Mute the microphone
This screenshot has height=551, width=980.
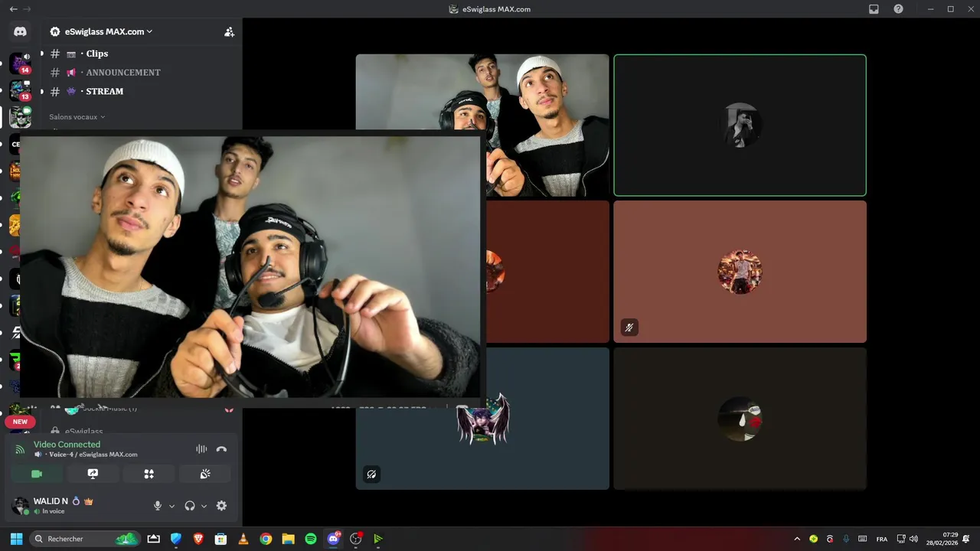click(158, 506)
